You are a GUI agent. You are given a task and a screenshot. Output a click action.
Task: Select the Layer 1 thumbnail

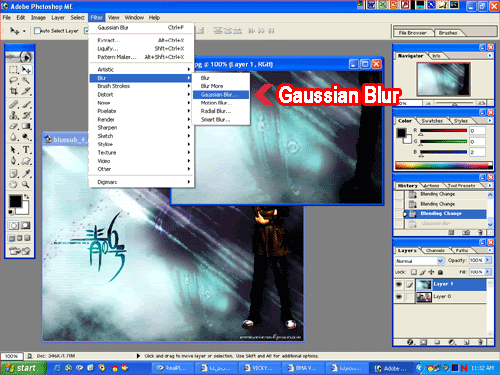coord(424,284)
